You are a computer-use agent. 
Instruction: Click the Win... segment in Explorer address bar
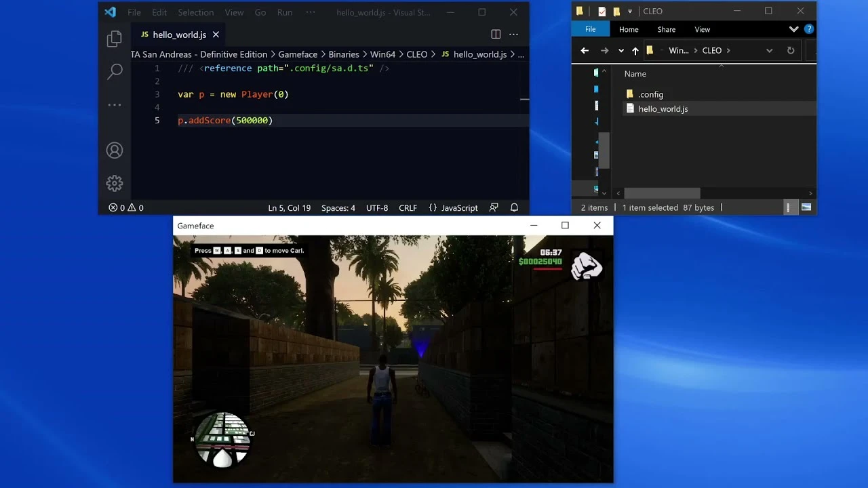(679, 51)
